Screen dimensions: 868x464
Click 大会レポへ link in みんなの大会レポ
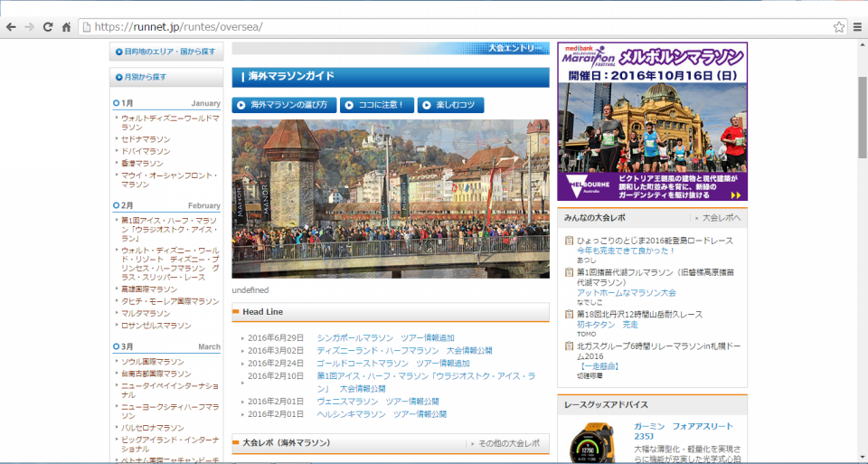[722, 218]
